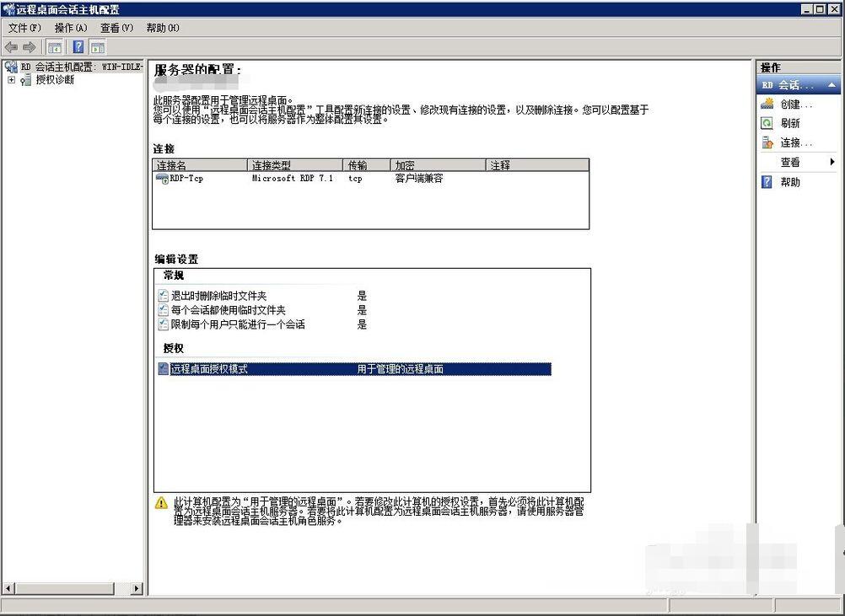Open the 查看(V) menu in menu bar

116,28
